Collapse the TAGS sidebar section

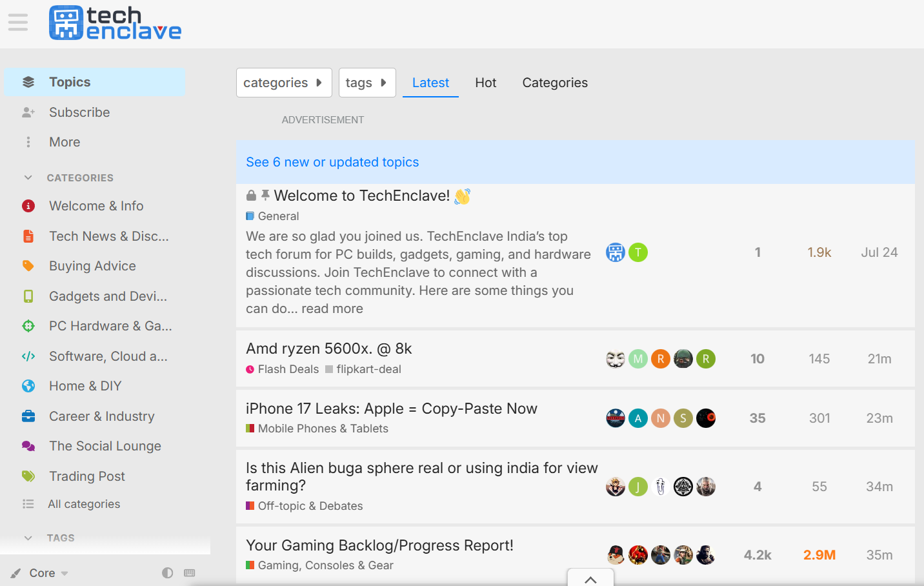28,538
